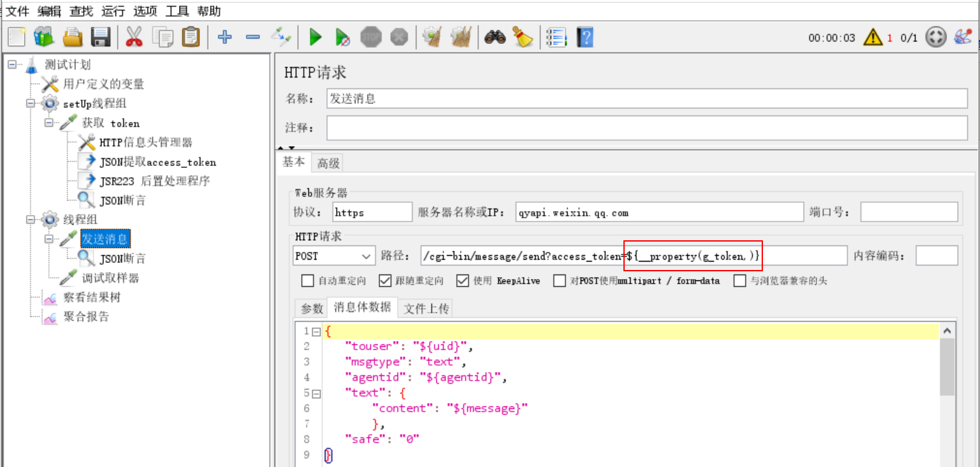Select the 基本 tab
The height and width of the screenshot is (467, 980).
294,162
